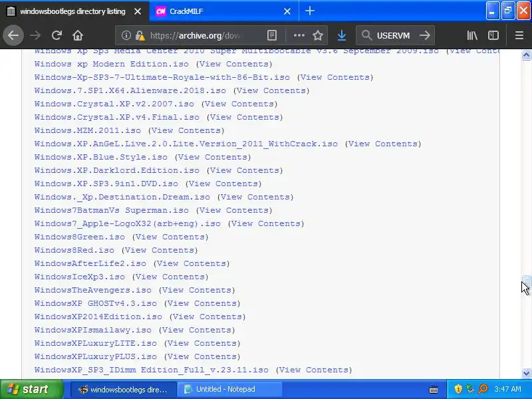Open Windows.Crystal.XP.v2.2007.iso link
Screen dimensions: 532x399
tap(114, 104)
